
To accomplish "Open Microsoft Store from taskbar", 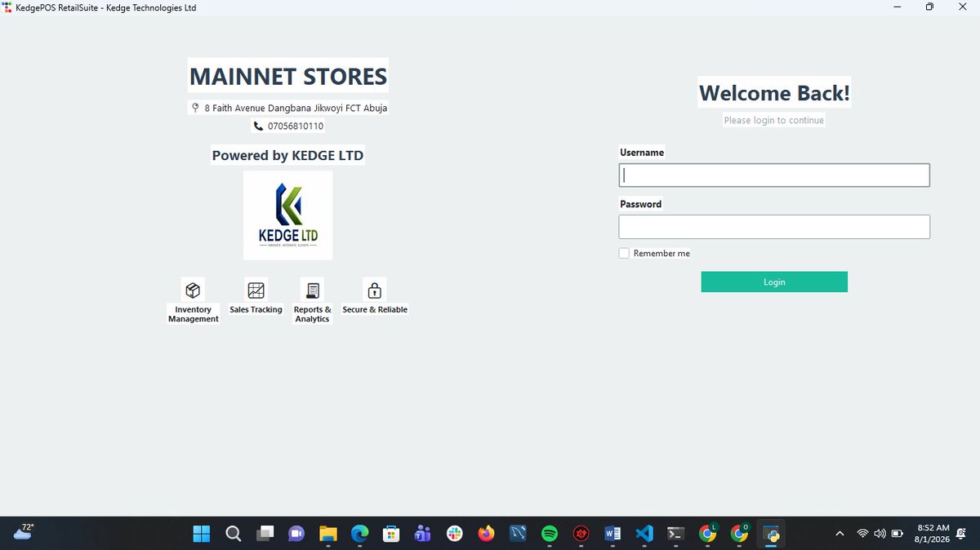I will (391, 534).
